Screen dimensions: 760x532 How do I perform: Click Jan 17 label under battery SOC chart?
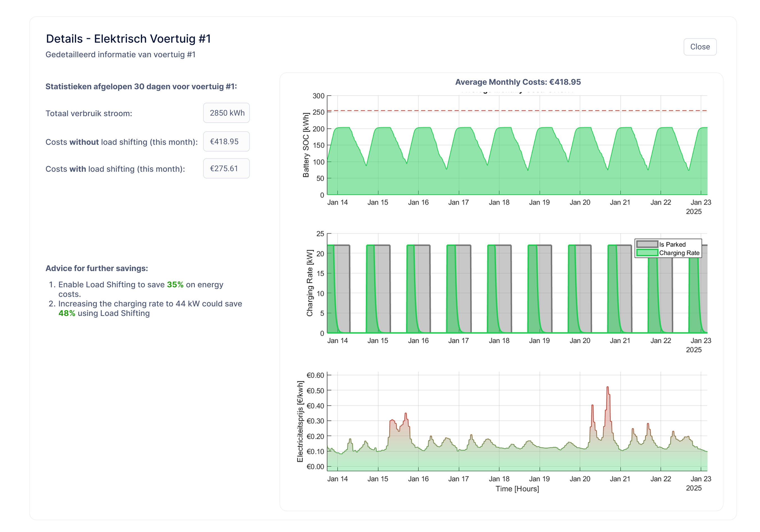pos(459,203)
